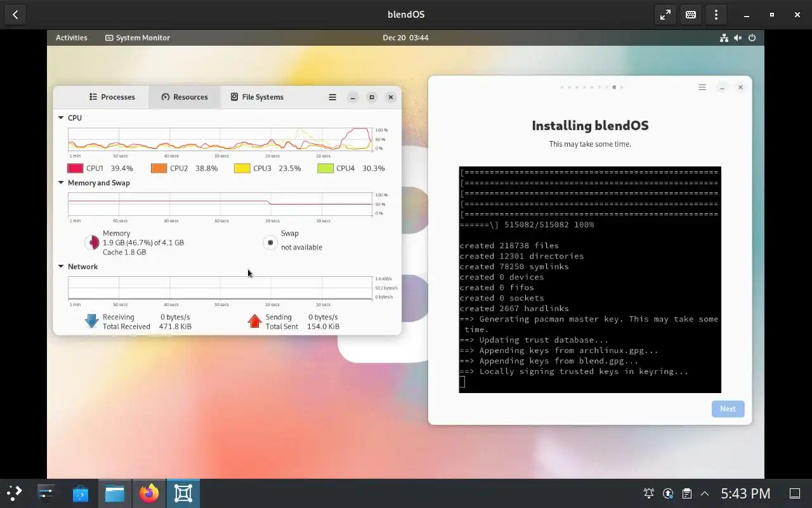Viewport: 812px width, 508px height.
Task: Click the notifications bell tray icon
Action: point(649,493)
